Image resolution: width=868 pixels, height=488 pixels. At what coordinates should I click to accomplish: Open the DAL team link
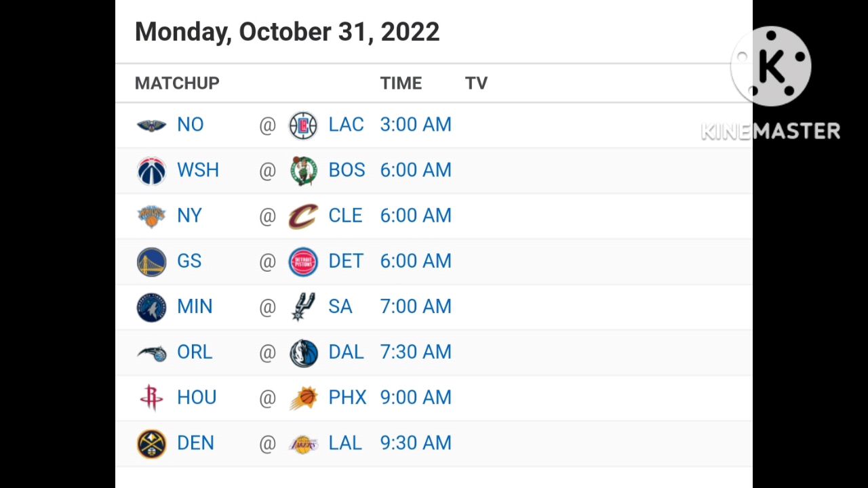[346, 352]
